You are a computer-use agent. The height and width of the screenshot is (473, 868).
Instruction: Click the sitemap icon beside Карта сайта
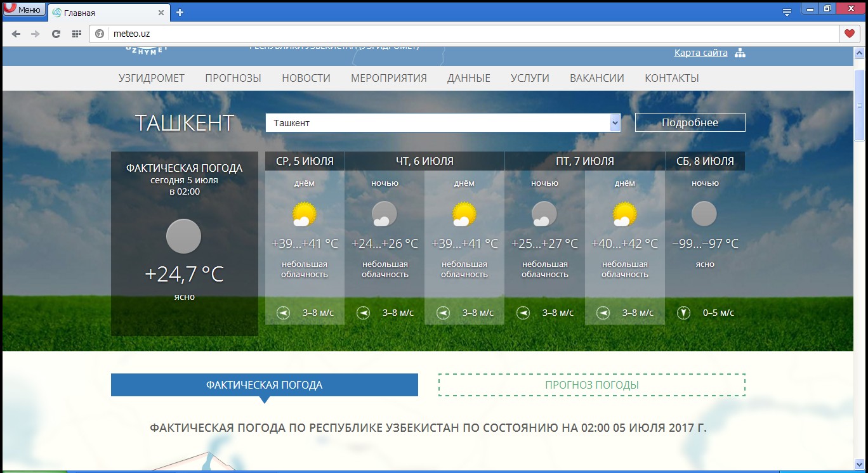740,53
